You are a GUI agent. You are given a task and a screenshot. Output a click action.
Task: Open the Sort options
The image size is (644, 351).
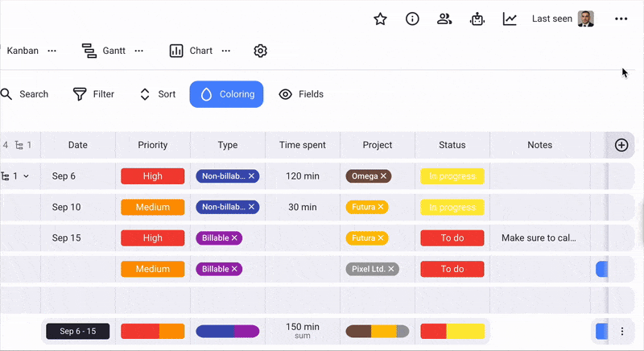click(157, 94)
